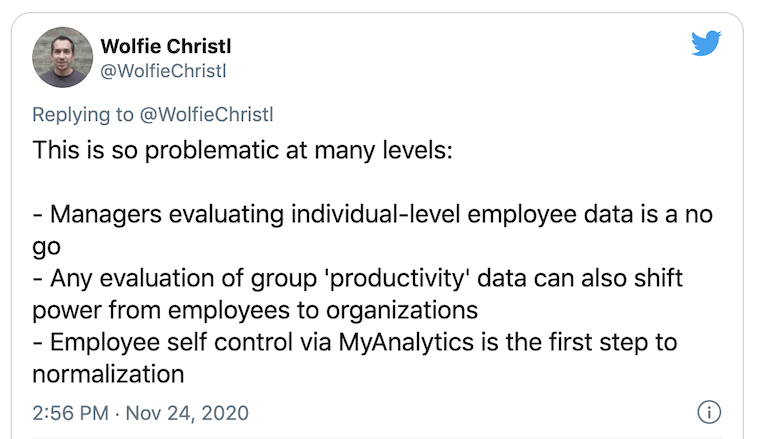Select the "Managers evaluating individual-level" line

coord(373,215)
